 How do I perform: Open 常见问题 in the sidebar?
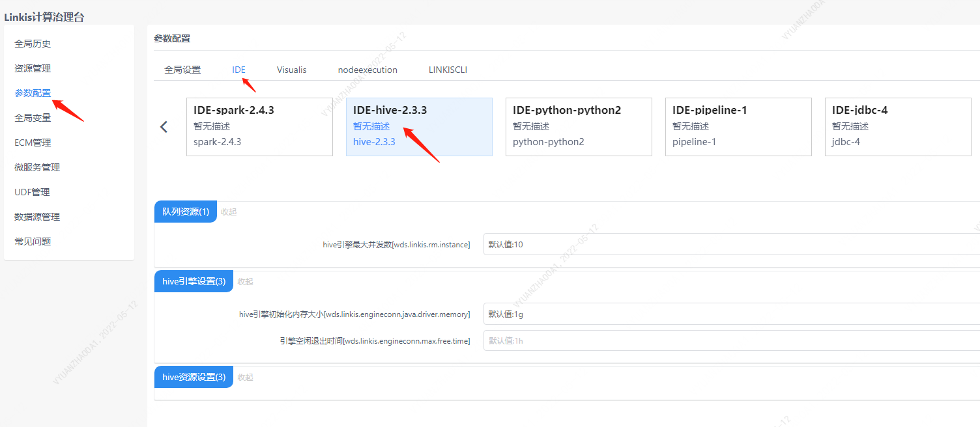(33, 241)
